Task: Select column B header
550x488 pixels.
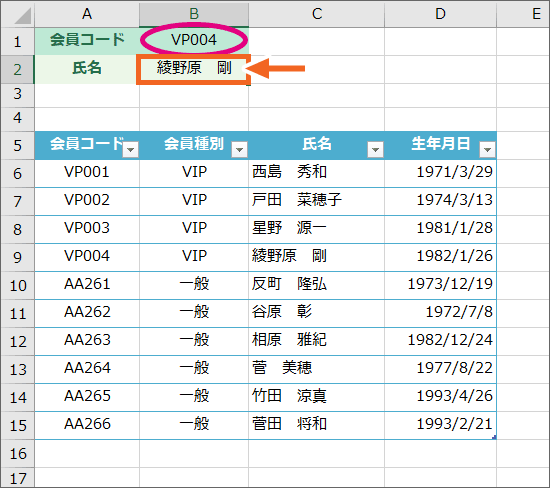Action: [194, 14]
